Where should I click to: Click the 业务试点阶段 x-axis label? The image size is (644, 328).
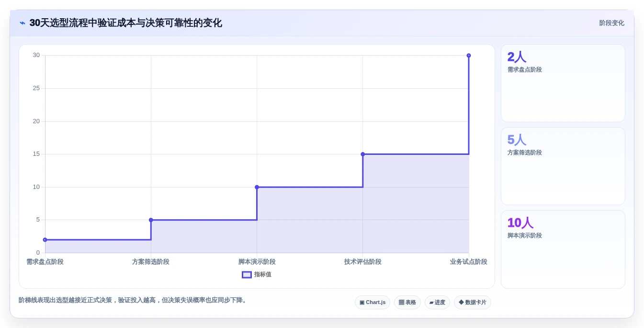(468, 262)
